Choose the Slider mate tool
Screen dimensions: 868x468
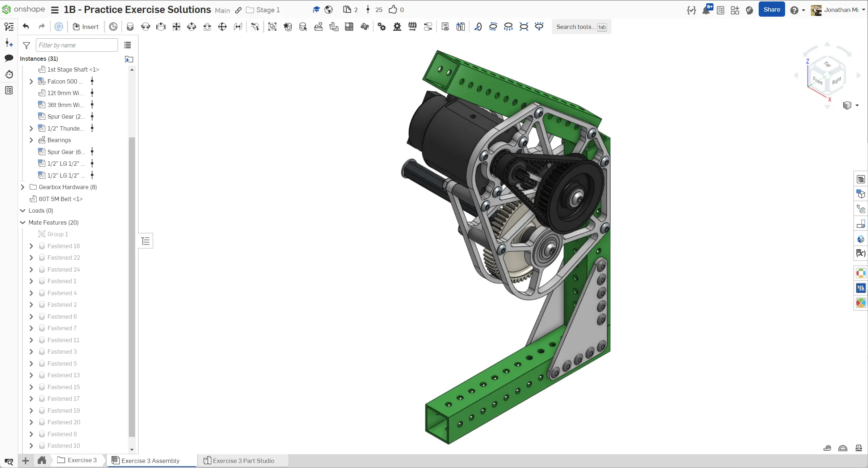161,27
